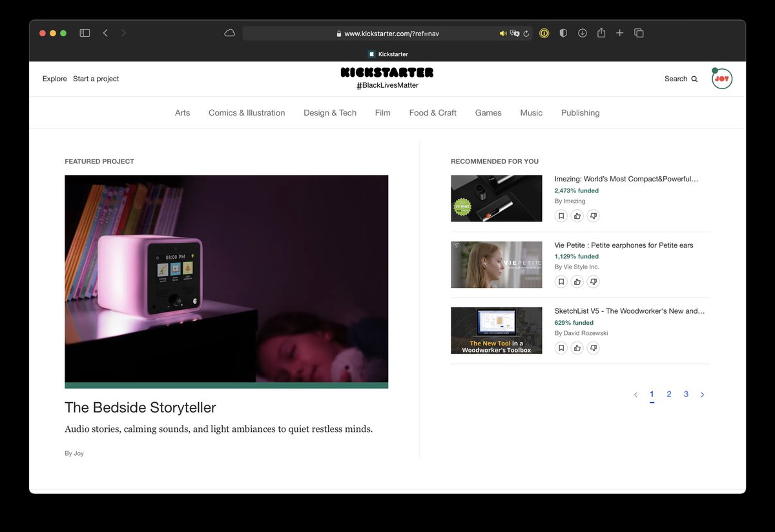775x532 pixels.
Task: Go to the next recommendations page arrow
Action: click(x=703, y=394)
